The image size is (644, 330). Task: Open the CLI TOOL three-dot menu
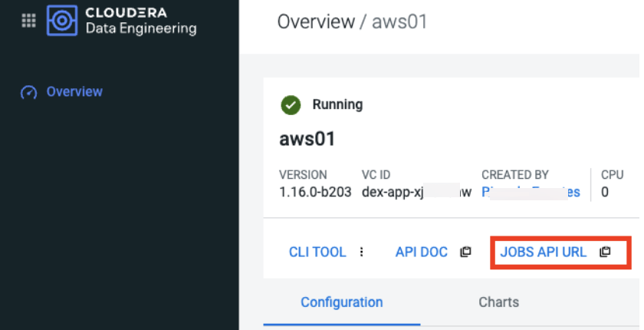pyautogui.click(x=362, y=252)
